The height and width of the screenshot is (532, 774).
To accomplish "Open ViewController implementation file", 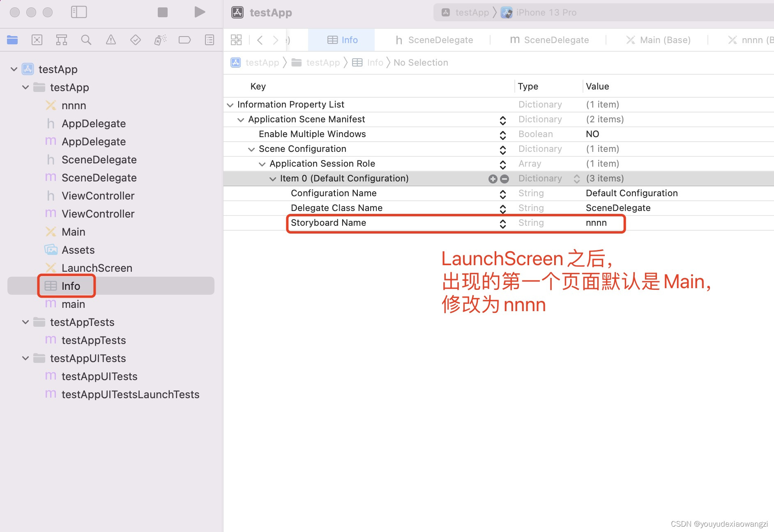I will (x=98, y=214).
